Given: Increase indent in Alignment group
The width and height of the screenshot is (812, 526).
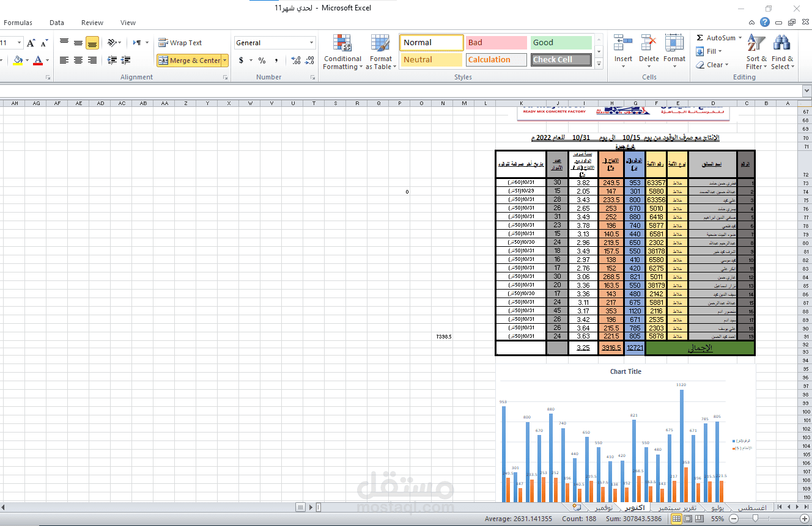Looking at the screenshot, I should coord(127,60).
